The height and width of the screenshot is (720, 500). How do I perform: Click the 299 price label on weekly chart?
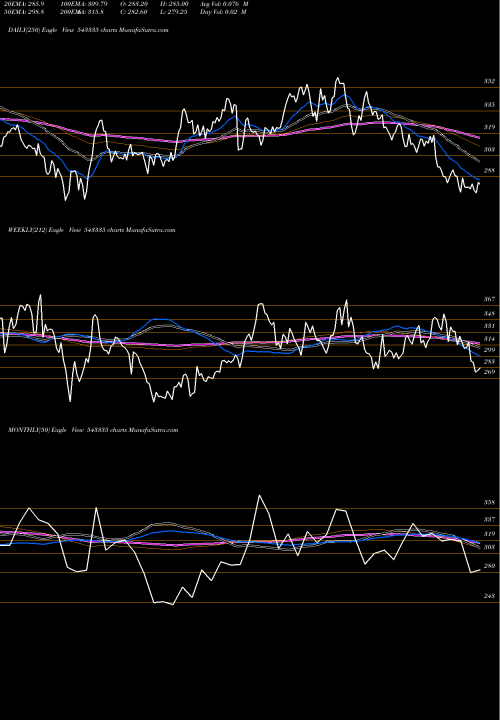[489, 350]
